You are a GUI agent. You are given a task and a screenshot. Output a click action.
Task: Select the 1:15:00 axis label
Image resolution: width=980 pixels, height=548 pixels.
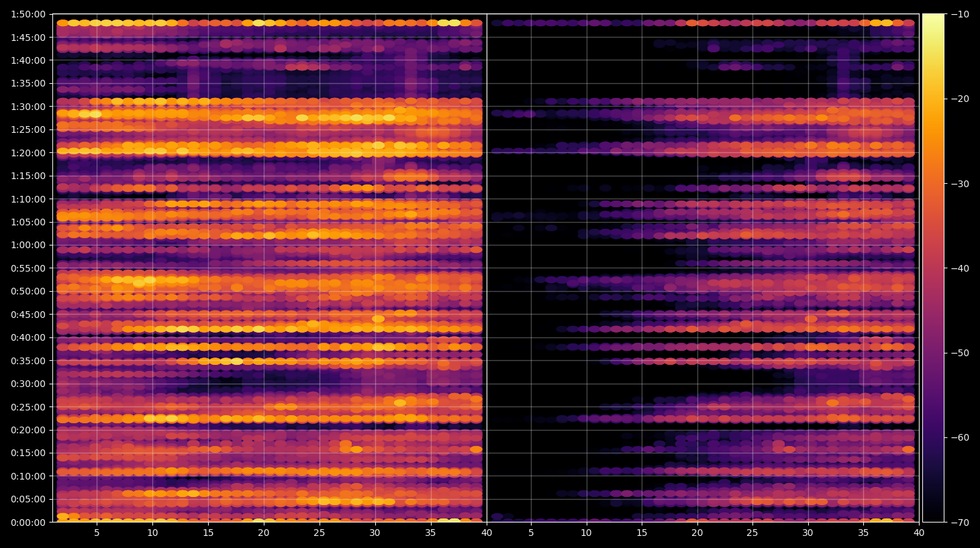click(28, 176)
